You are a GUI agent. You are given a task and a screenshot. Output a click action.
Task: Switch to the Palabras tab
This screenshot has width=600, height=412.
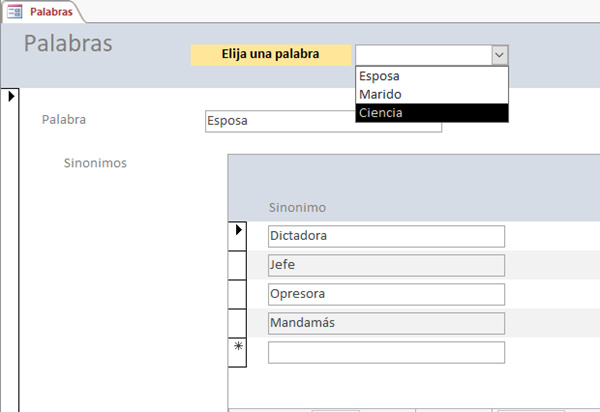point(48,10)
